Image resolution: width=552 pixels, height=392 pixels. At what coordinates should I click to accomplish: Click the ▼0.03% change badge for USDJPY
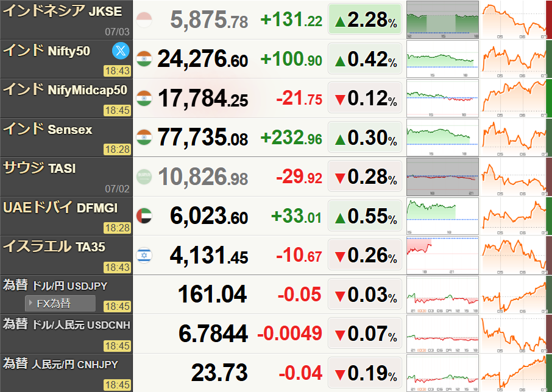[x=365, y=294]
